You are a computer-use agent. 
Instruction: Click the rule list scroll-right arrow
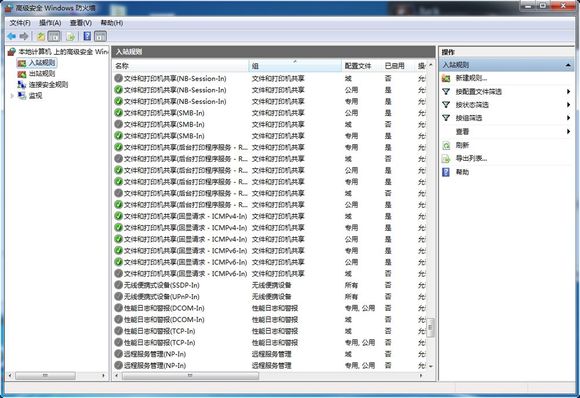point(421,376)
